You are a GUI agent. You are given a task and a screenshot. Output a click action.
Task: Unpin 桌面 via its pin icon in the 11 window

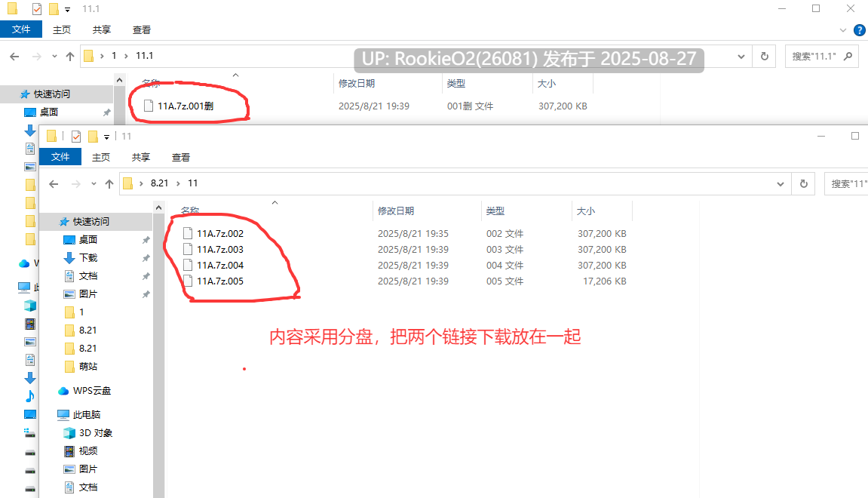tap(146, 240)
